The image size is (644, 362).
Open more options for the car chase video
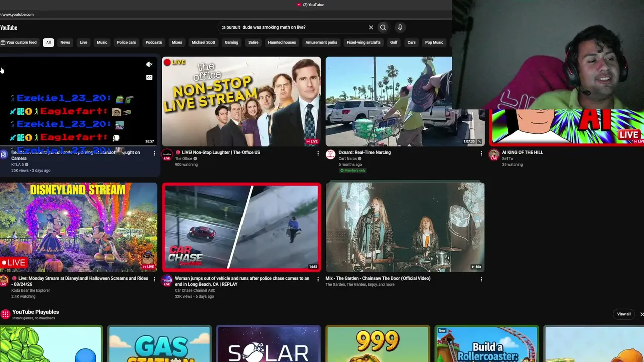(318, 279)
